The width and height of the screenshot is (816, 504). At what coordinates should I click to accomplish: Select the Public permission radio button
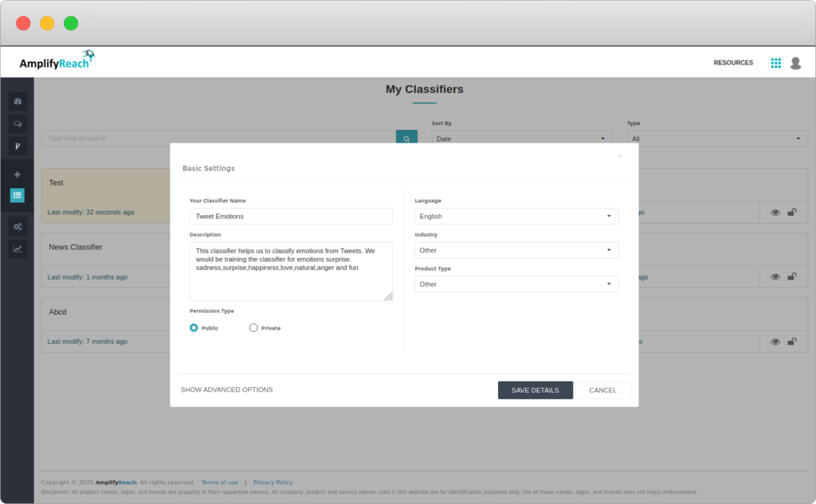(x=194, y=327)
